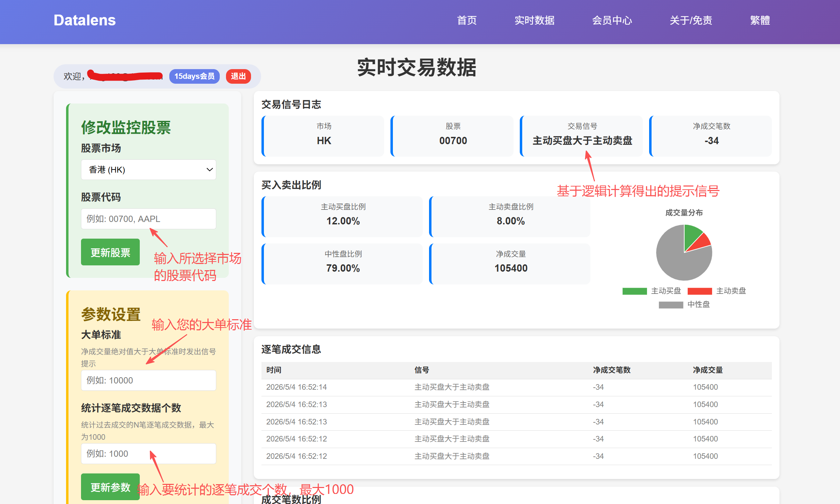Click the 更新参数 button
This screenshot has height=504, width=840.
pyautogui.click(x=110, y=487)
